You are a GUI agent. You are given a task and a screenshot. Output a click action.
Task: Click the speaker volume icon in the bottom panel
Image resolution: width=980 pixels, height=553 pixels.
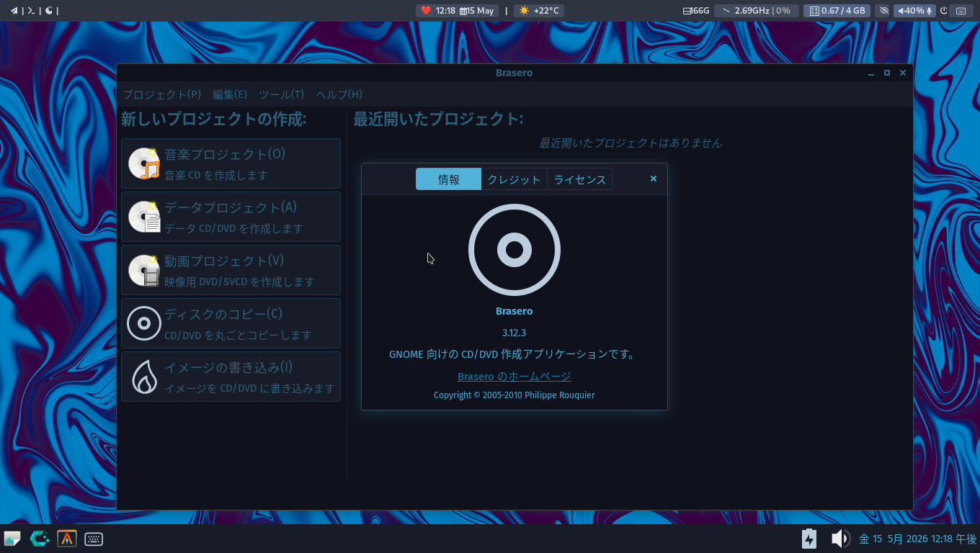pos(839,539)
